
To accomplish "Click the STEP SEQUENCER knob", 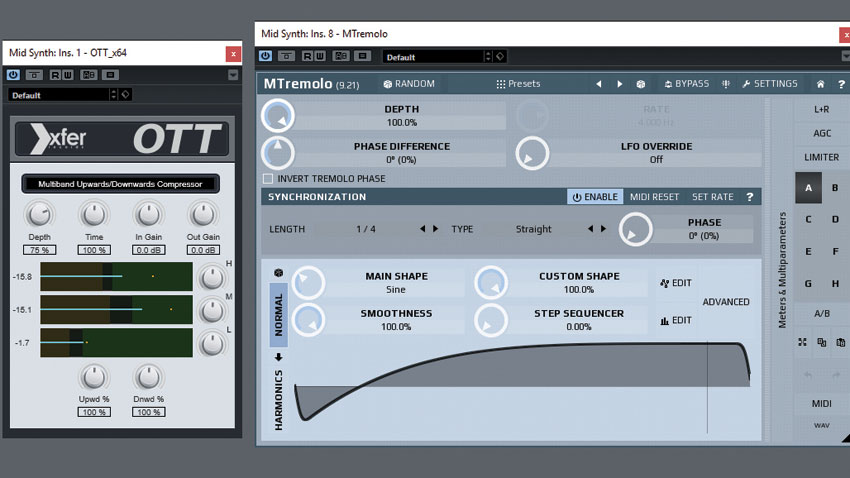I will click(491, 320).
